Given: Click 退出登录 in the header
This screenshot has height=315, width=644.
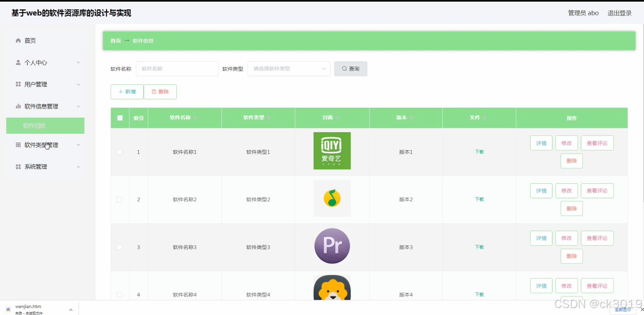Looking at the screenshot, I should coord(619,13).
